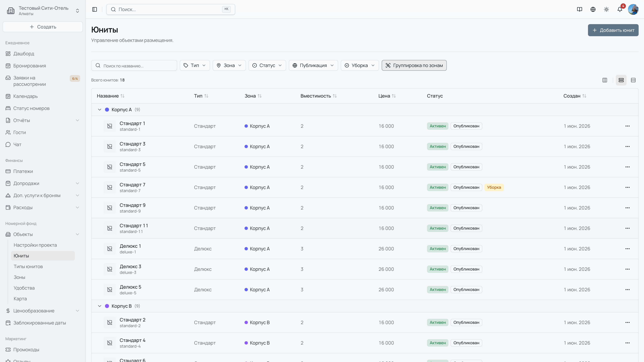Open Карта submenu item
Screen dimensions: 644x362
[43, 299]
